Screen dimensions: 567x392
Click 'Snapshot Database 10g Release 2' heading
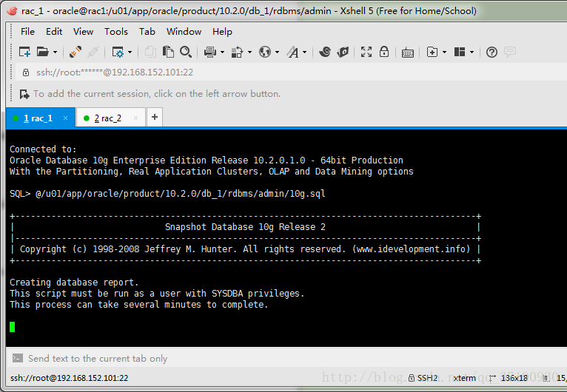pyautogui.click(x=245, y=227)
